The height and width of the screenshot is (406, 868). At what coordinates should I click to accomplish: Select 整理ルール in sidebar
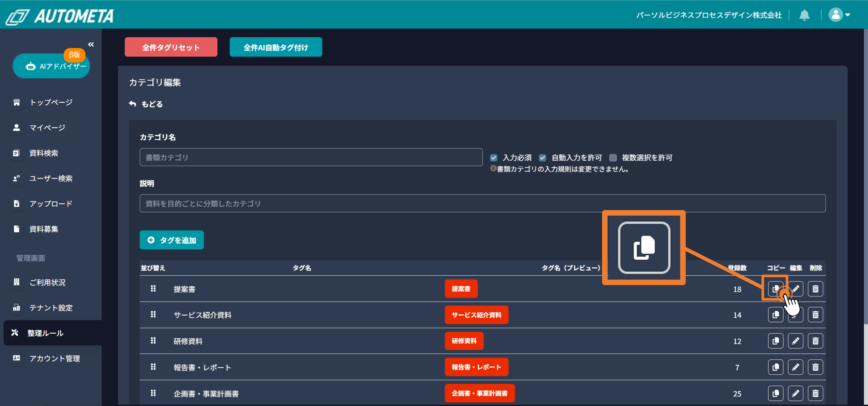point(53,333)
